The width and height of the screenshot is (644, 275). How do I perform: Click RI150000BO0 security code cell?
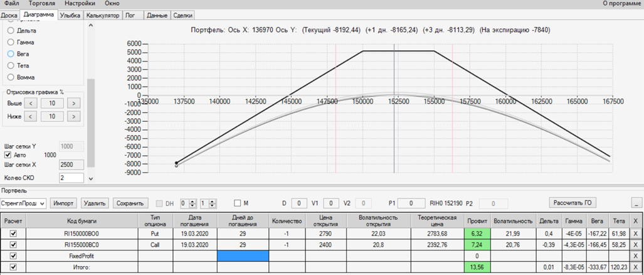point(83,233)
